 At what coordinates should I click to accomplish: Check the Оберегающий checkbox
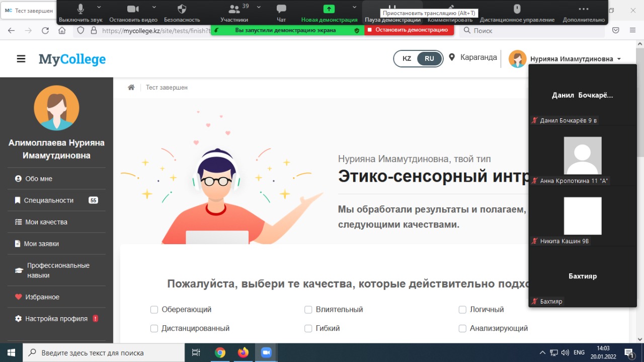[x=154, y=310]
